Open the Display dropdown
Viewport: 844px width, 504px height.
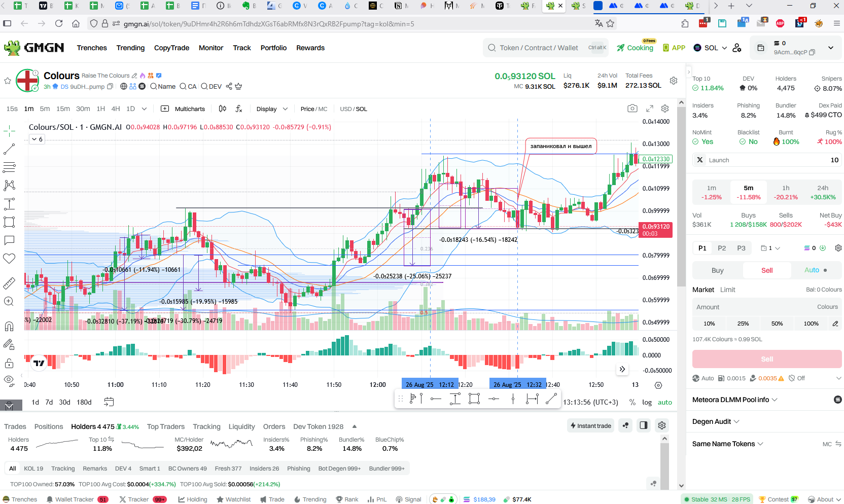coord(272,109)
